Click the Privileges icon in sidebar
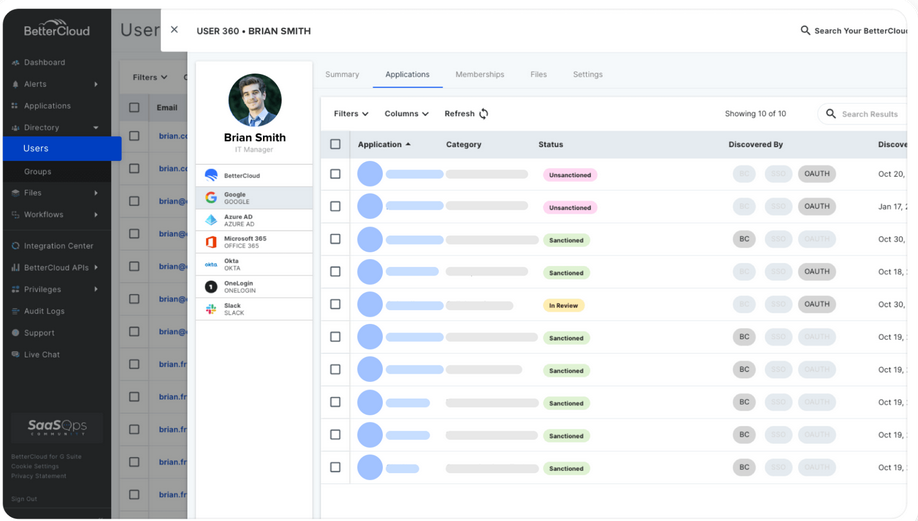 coord(15,289)
